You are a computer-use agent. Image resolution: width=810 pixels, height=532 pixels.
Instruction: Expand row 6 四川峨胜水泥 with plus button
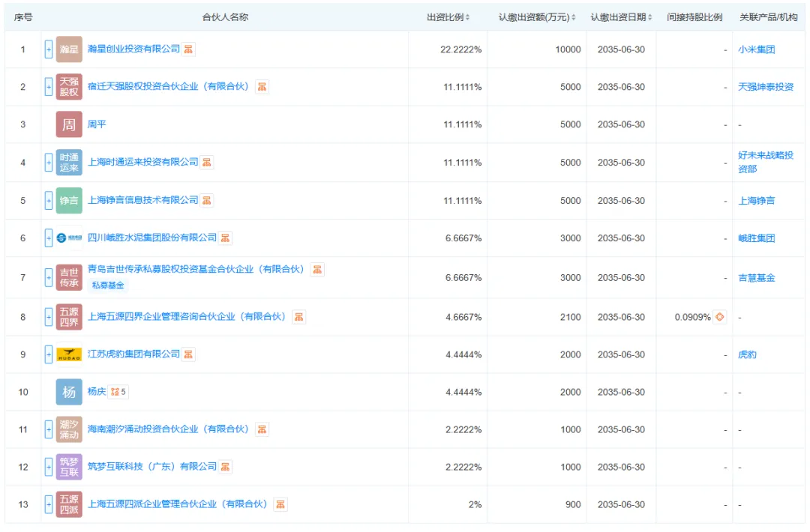click(49, 238)
